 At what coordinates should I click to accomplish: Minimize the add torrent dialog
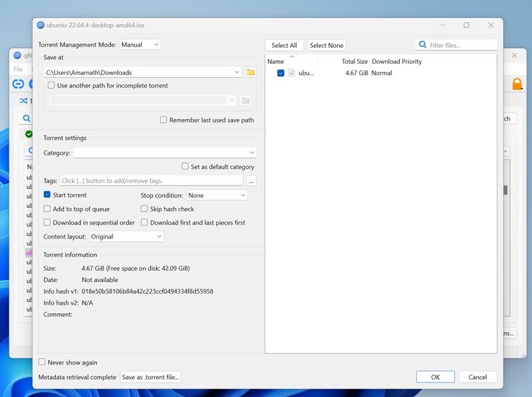pos(442,25)
